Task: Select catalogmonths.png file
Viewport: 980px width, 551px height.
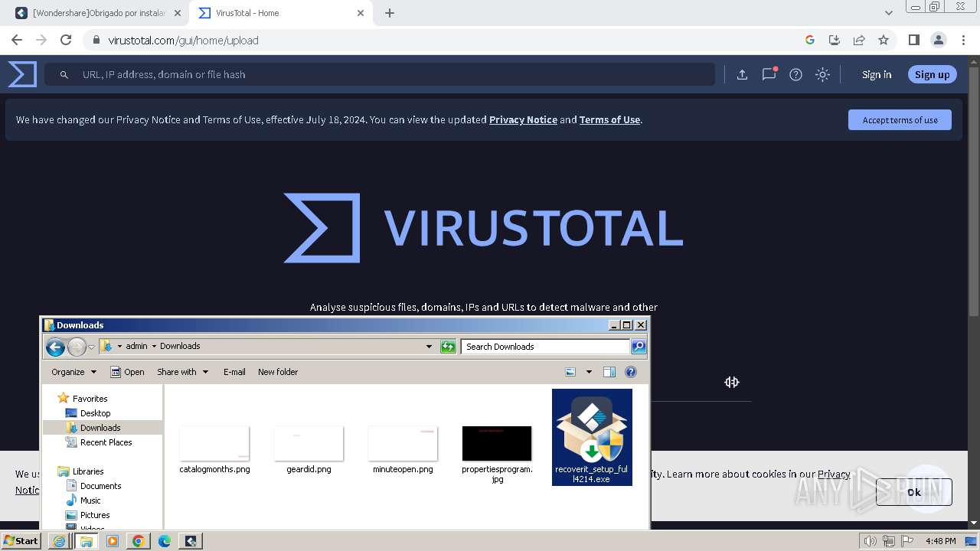Action: pyautogui.click(x=214, y=450)
